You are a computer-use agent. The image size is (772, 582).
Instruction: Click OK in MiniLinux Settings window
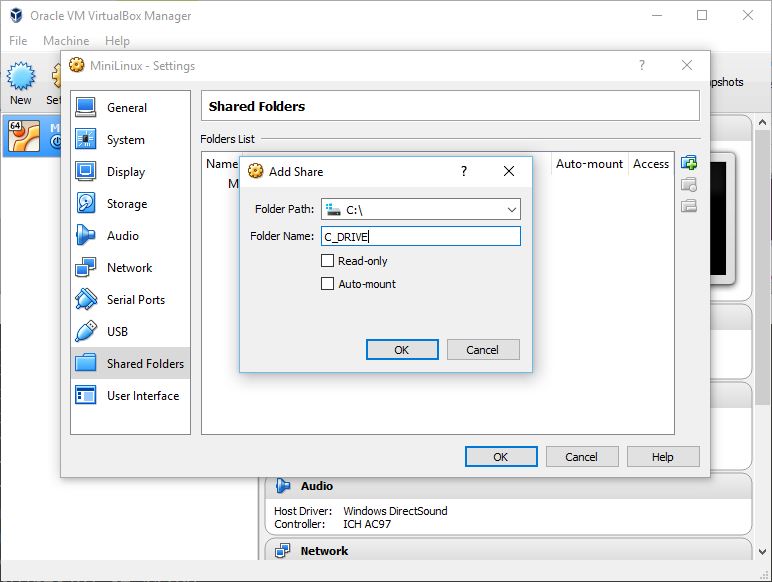501,457
